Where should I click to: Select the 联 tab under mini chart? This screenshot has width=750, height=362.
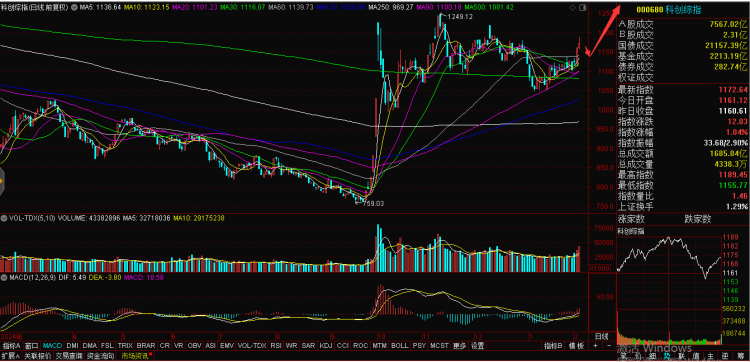tap(682, 356)
